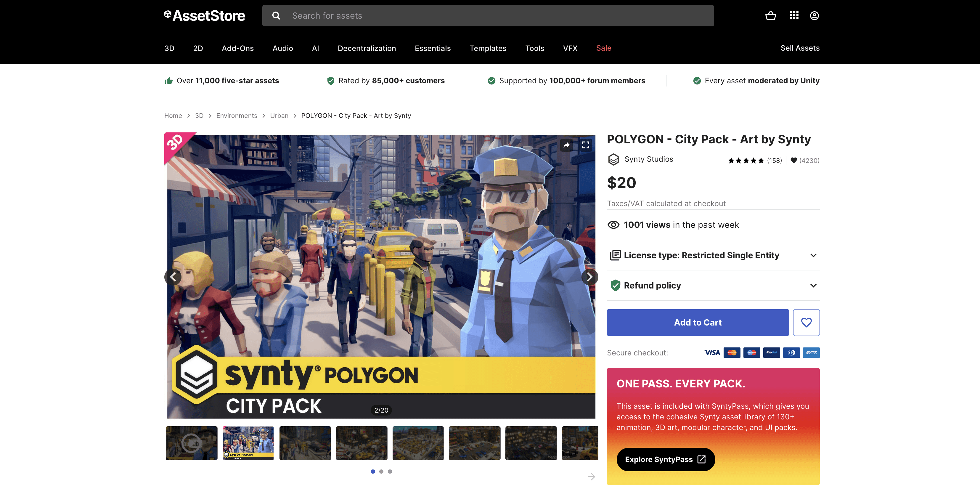The height and width of the screenshot is (497, 980).
Task: Open the Templates menu
Action: (x=488, y=48)
